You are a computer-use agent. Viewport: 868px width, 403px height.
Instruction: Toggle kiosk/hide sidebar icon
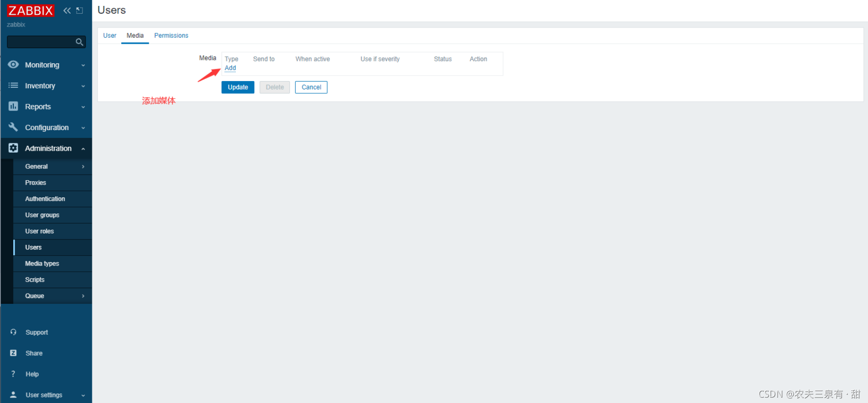click(x=80, y=10)
